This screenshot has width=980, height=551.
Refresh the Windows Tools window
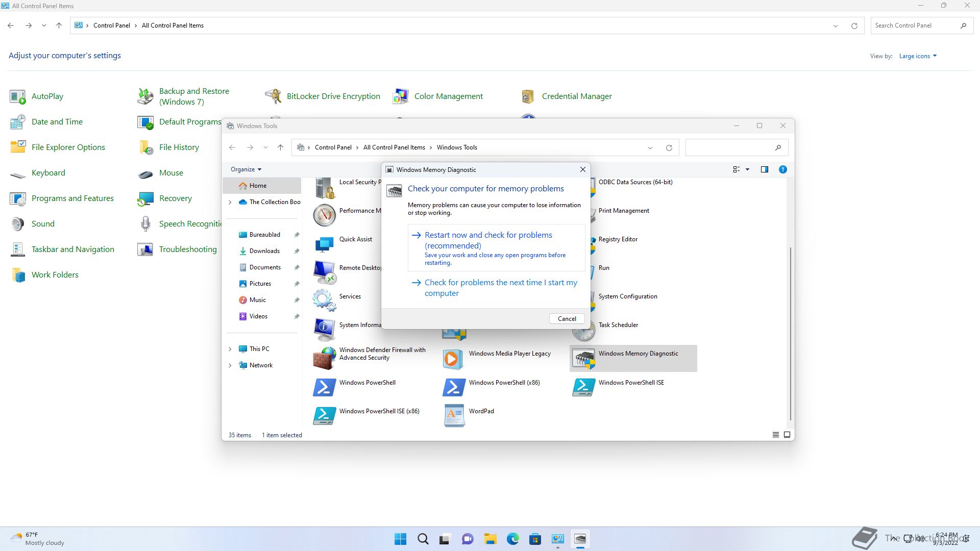tap(669, 147)
